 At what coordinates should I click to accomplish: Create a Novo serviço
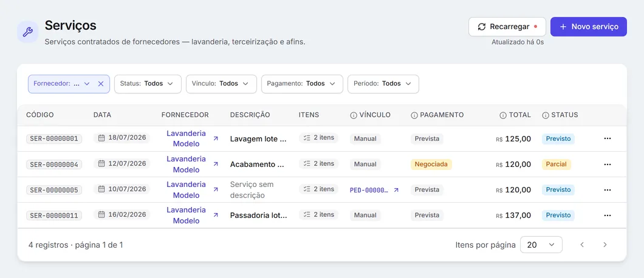[x=589, y=27]
